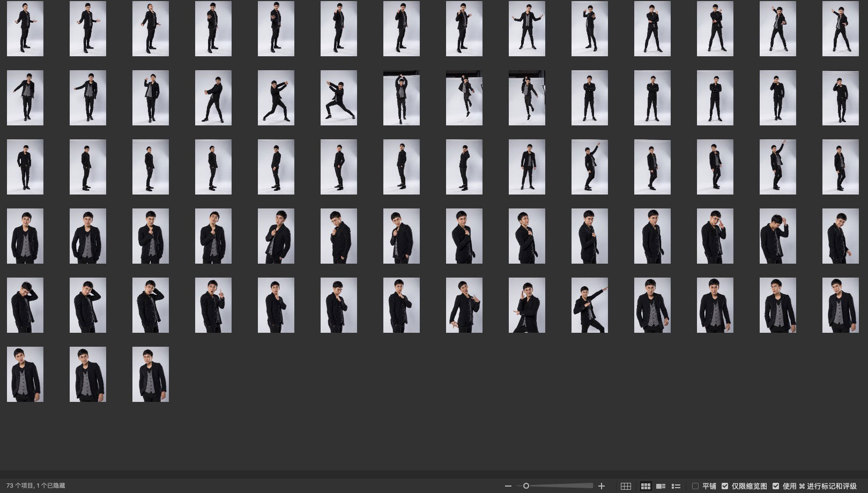This screenshot has height=493, width=868.
Task: Click the lock thumbnail grid icon
Action: click(x=626, y=486)
